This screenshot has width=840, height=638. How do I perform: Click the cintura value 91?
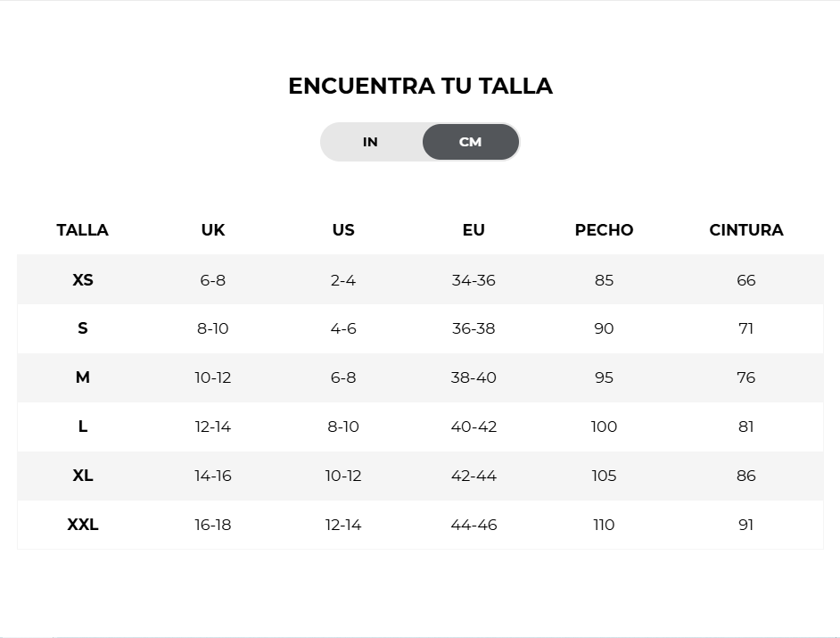746,525
